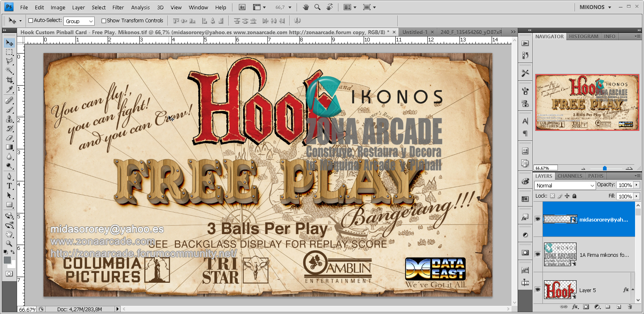Image resolution: width=644 pixels, height=314 pixels.
Task: Select the Healing Brush tool
Action: coord(9,100)
